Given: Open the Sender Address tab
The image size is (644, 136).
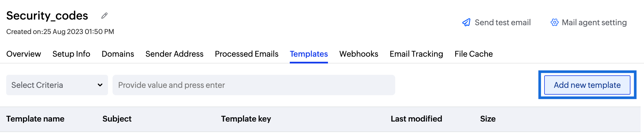Looking at the screenshot, I should pos(174,54).
